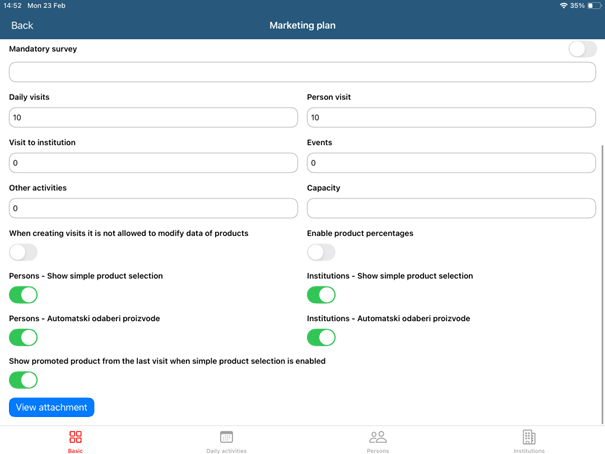Select the Mandatory survey text box
Screen dimensions: 605x454
point(302,72)
